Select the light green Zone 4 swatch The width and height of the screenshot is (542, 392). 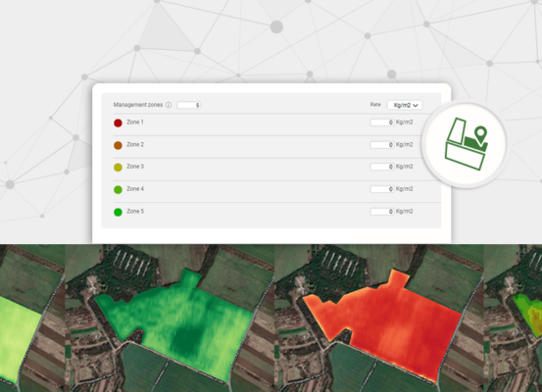coord(118,189)
